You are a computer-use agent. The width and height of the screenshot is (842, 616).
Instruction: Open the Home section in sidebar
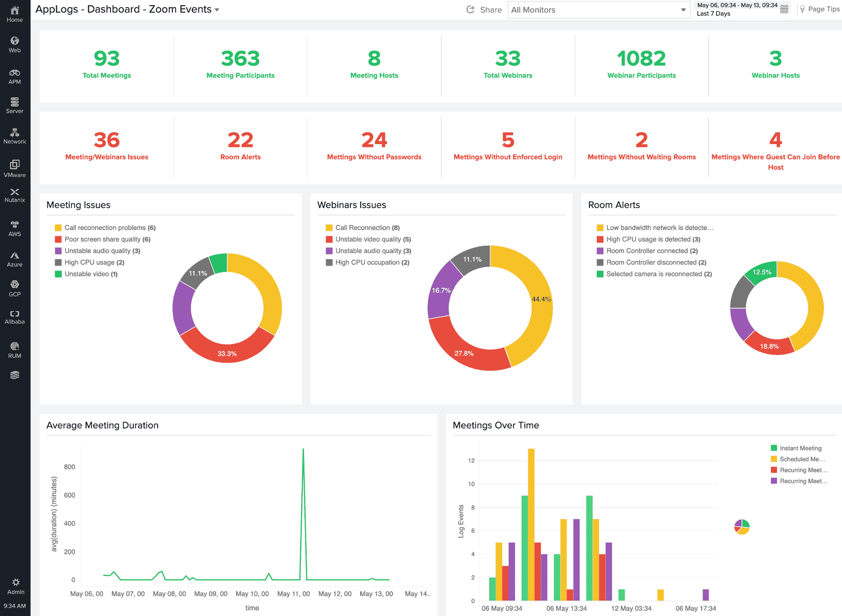tap(15, 13)
